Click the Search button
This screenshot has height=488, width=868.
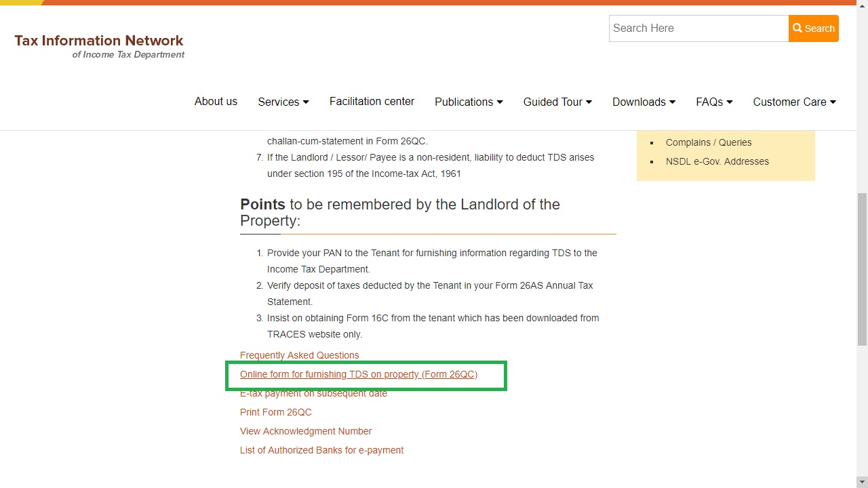point(813,28)
